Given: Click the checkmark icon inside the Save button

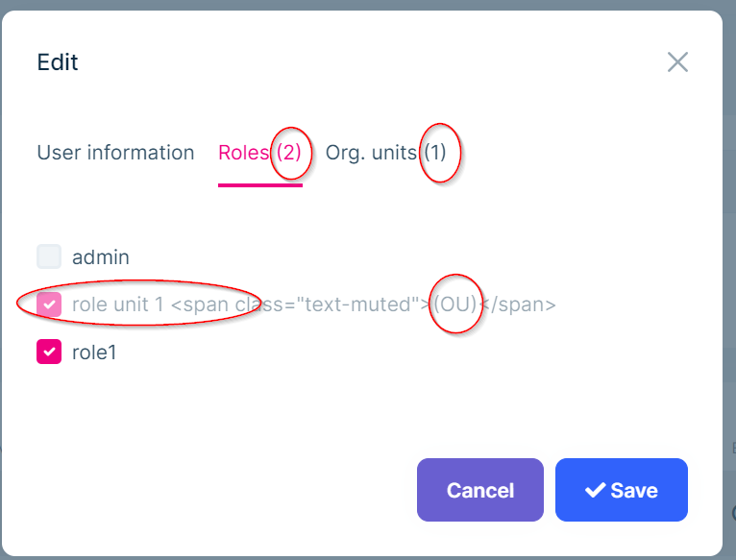Looking at the screenshot, I should click(595, 490).
